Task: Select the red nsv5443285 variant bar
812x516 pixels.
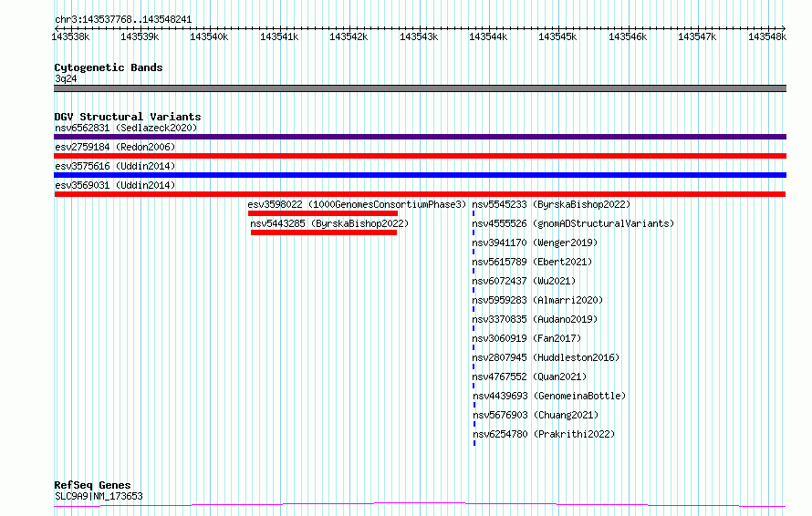Action: (324, 232)
